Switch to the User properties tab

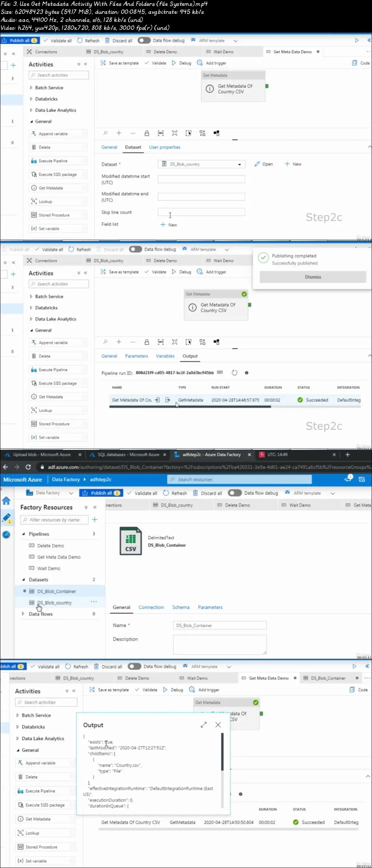(x=165, y=147)
